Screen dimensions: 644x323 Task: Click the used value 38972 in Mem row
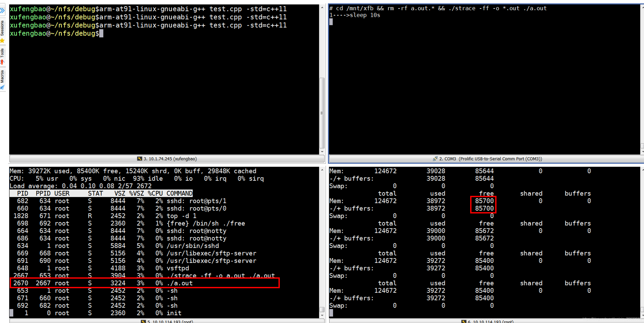436,201
